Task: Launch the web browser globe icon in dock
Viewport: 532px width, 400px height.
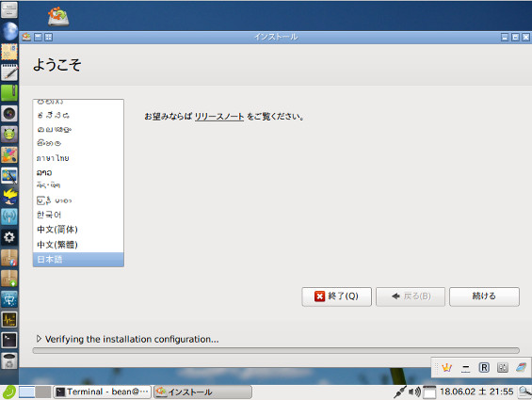Action: pos(9,31)
